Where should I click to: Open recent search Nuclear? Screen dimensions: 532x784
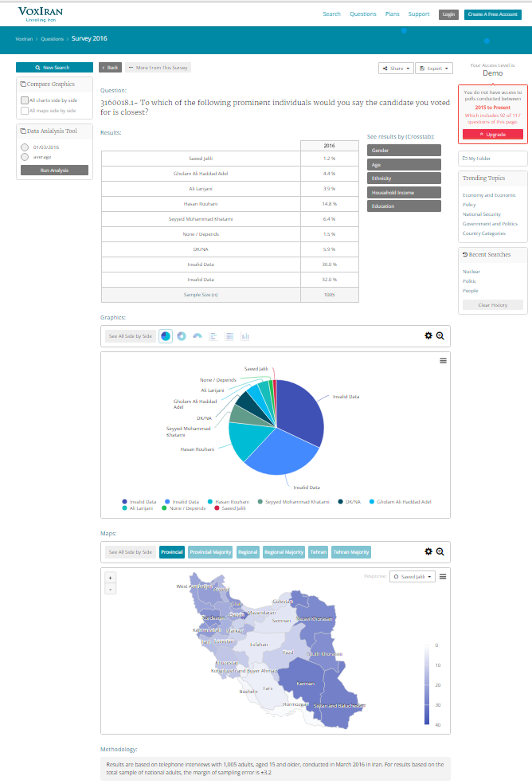(x=471, y=272)
